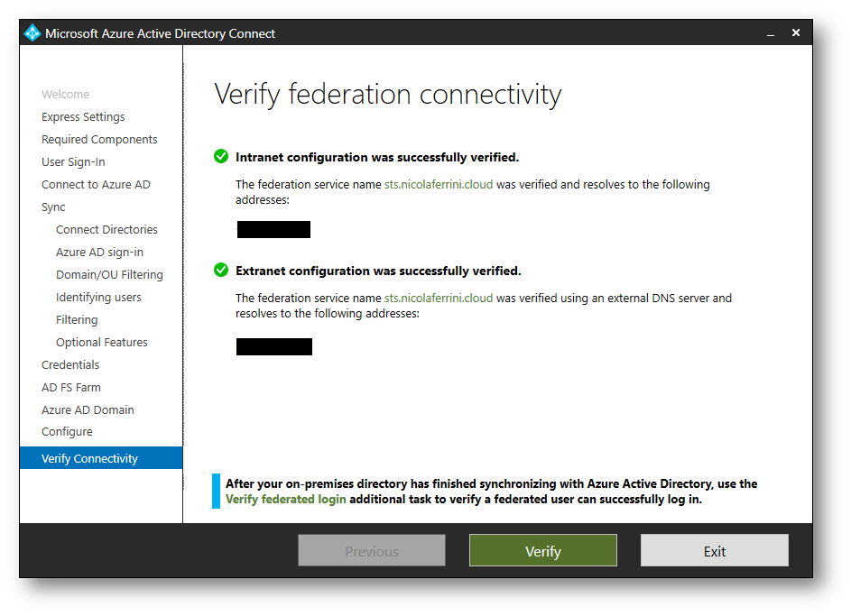Viewport: 851px width, 616px height.
Task: Select Domain/OU Filtering in the sidebar
Action: click(109, 274)
